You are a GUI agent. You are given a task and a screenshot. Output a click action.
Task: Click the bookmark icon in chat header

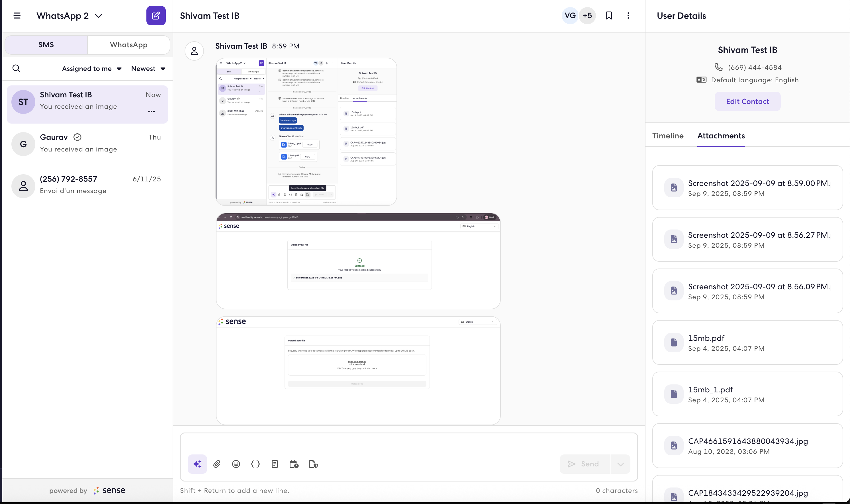(609, 16)
